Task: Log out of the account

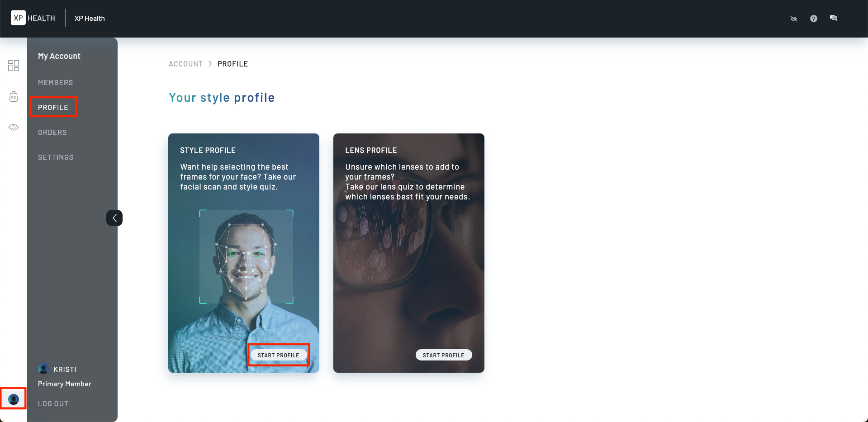Action: [x=53, y=404]
